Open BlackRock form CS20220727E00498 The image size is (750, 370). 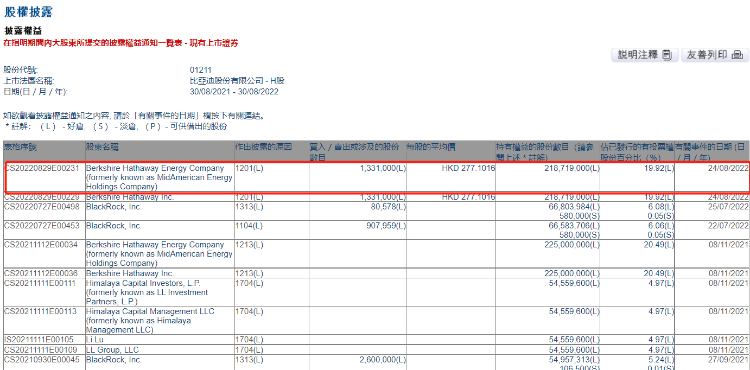41,207
